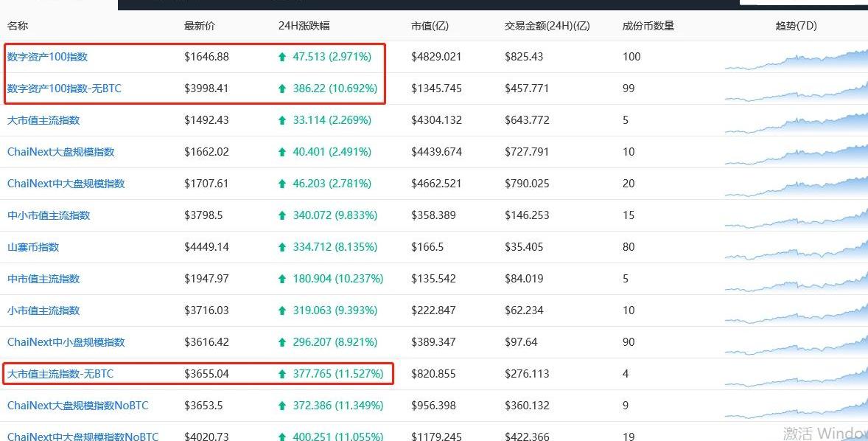Open the 数字资产100指数-无BTC index link
This screenshot has width=868, height=441.
64,88
